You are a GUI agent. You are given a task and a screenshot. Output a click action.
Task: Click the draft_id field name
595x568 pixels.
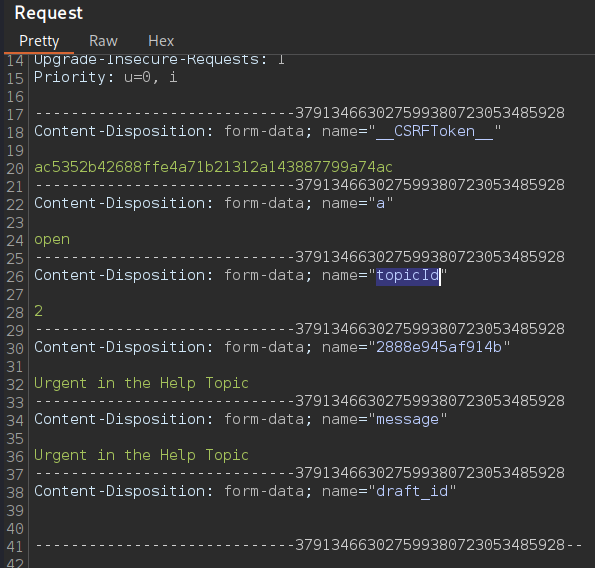pos(412,491)
